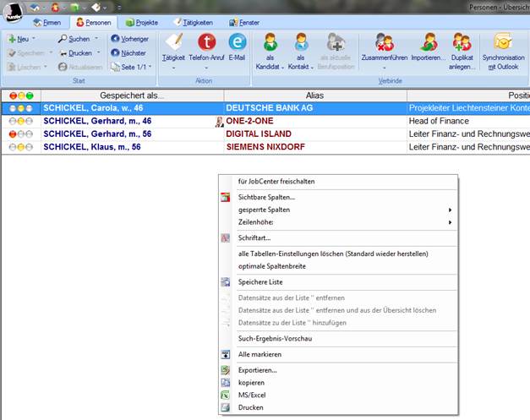530x420 pixels.
Task: Expand the Suchen dropdown
Action: pyautogui.click(x=96, y=39)
